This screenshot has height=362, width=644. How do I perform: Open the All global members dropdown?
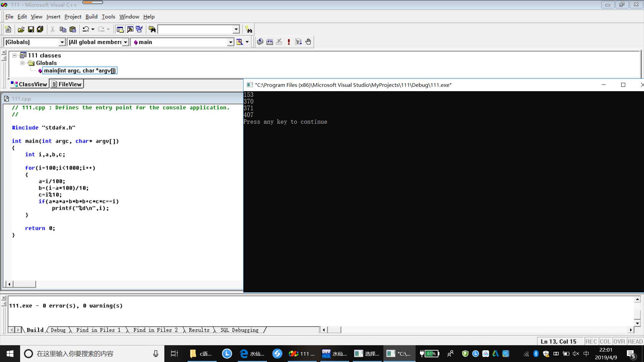[125, 42]
